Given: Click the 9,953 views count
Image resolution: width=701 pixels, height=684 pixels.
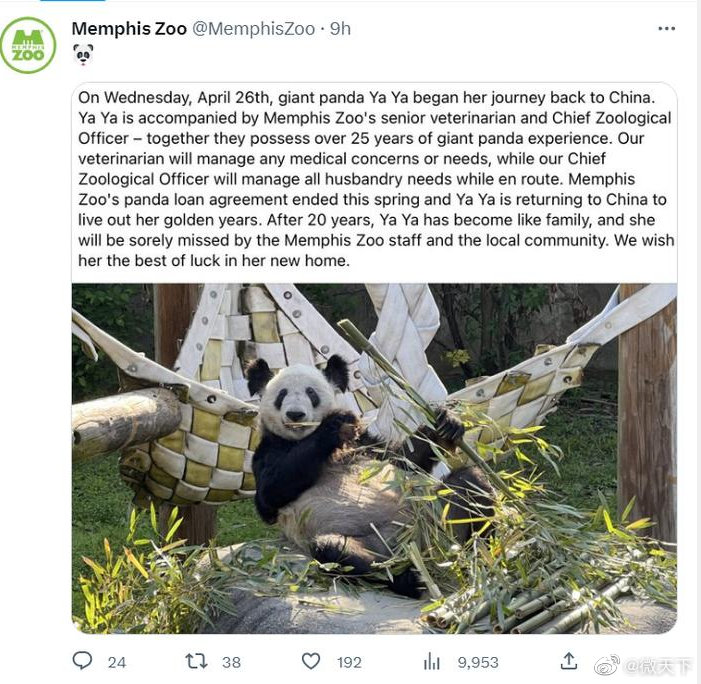Looking at the screenshot, I should click(x=478, y=662).
